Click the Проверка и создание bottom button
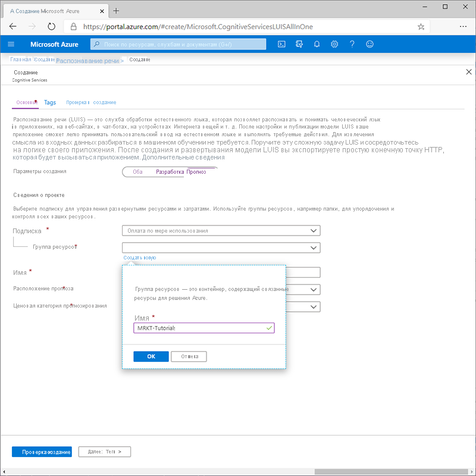The height and width of the screenshot is (476, 476). [42, 452]
